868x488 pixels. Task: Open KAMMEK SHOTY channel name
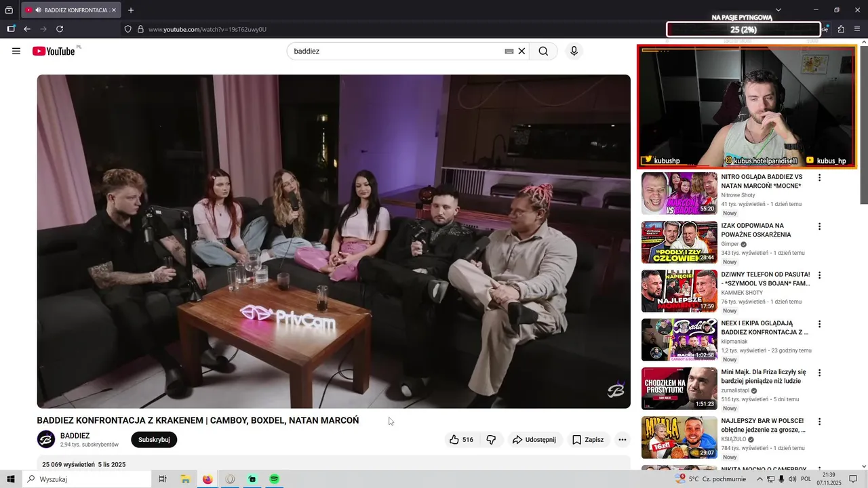[742, 293]
